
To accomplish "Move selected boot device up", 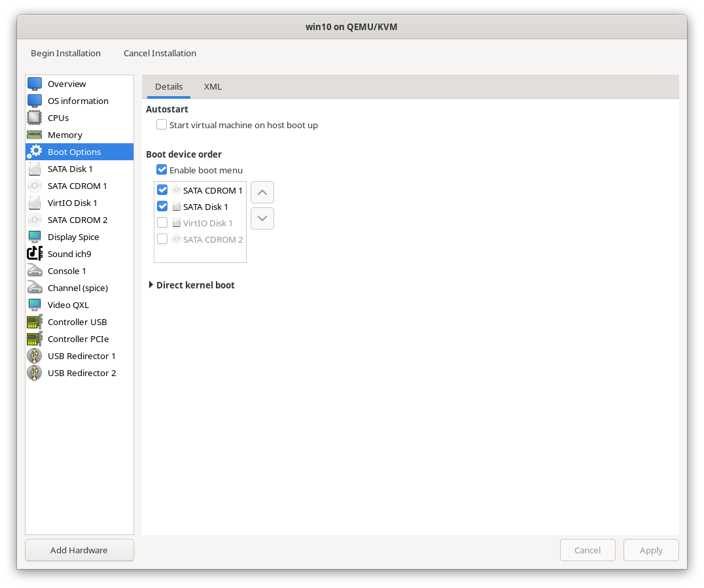I will pyautogui.click(x=262, y=192).
